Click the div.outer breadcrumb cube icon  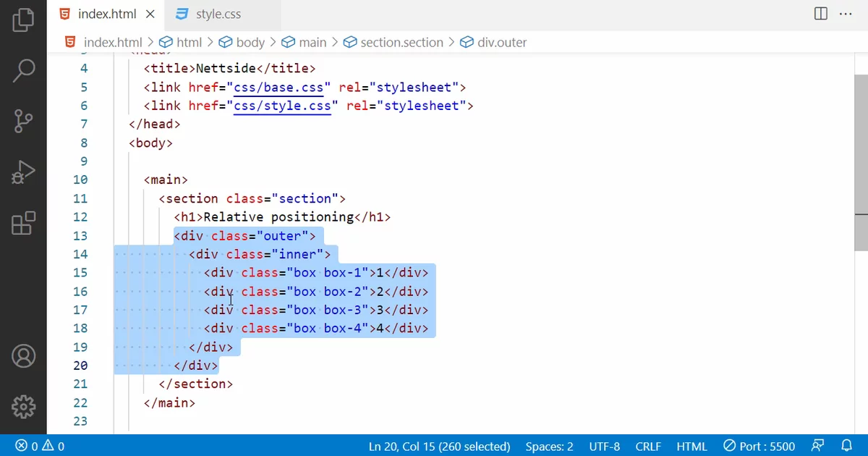(x=467, y=42)
